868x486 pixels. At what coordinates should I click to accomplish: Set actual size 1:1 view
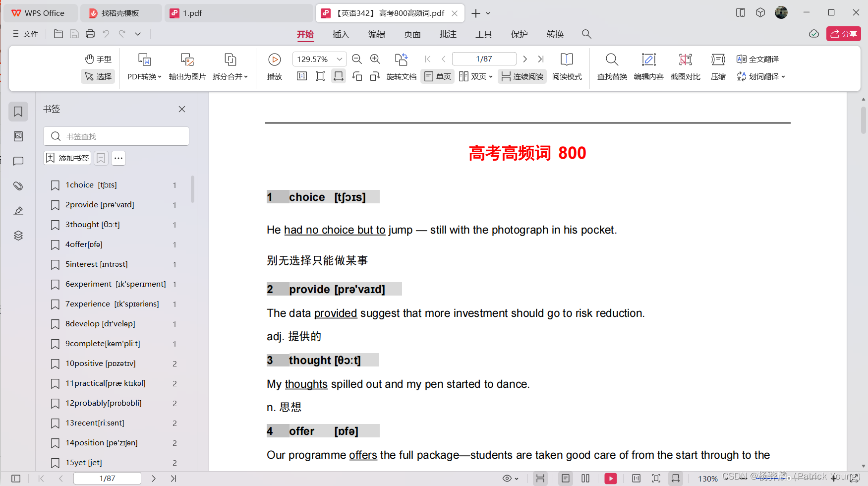302,76
